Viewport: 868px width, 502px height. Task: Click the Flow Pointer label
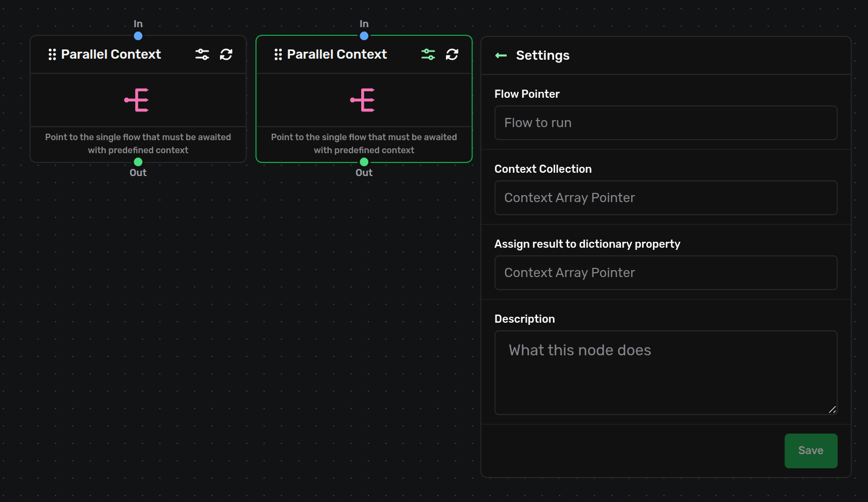point(527,94)
